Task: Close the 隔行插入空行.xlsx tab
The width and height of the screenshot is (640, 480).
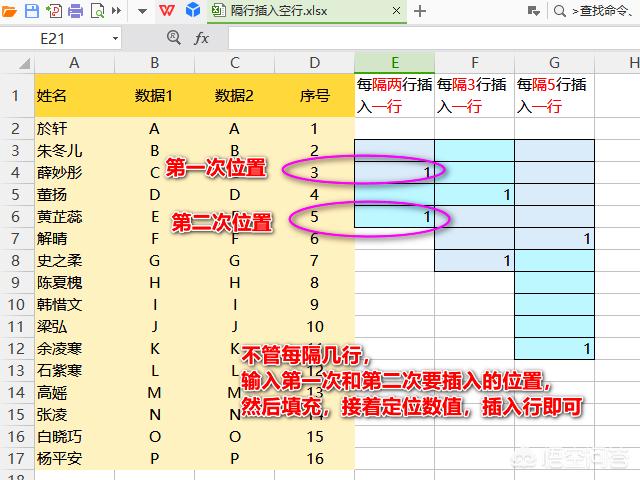Action: click(x=396, y=11)
